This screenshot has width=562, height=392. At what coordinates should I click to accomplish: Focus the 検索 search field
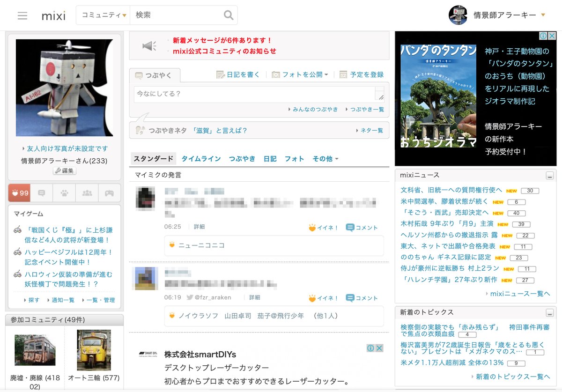click(176, 15)
